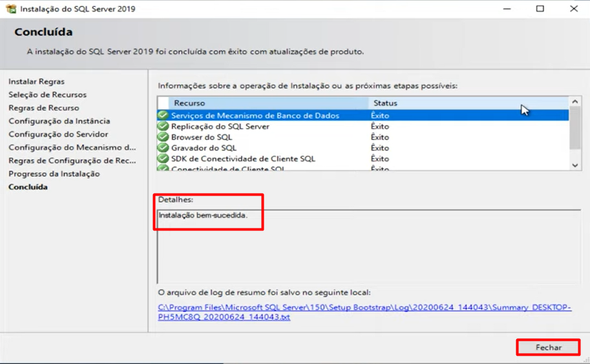This screenshot has height=364, width=590.
Task: Click the Instalação bem-sucedida details text
Action: pos(203,216)
